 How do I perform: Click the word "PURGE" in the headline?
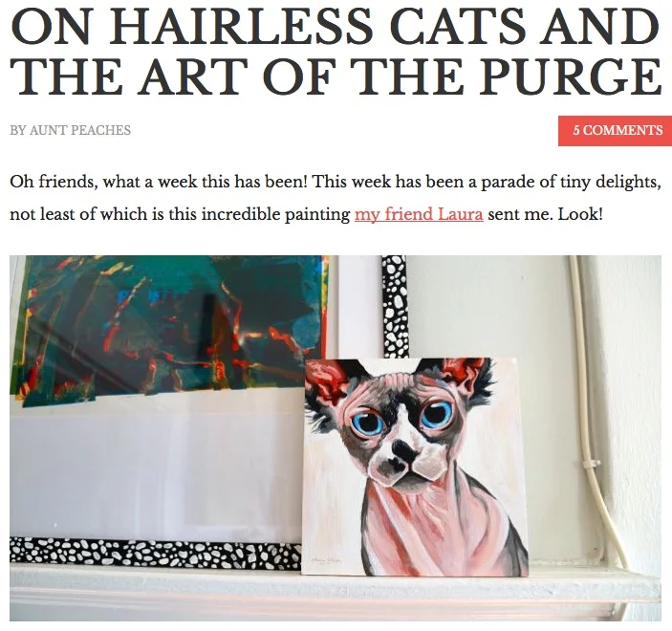tap(570, 77)
